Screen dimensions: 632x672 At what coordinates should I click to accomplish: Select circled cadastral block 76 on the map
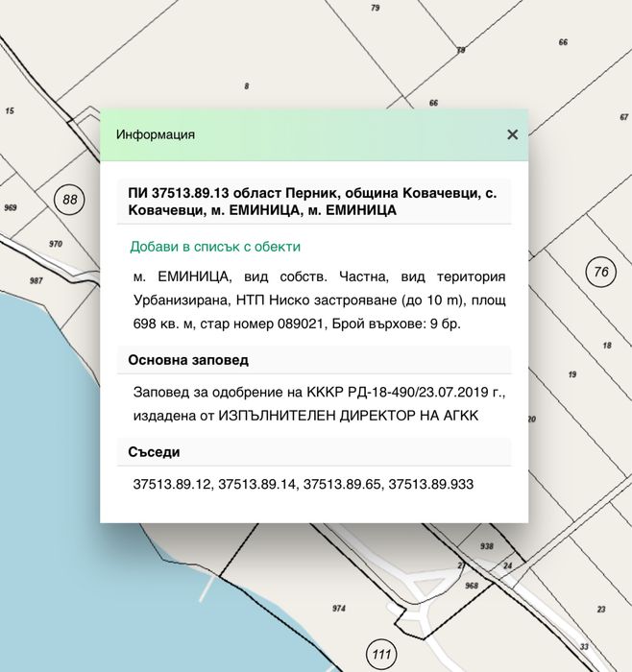tap(600, 272)
